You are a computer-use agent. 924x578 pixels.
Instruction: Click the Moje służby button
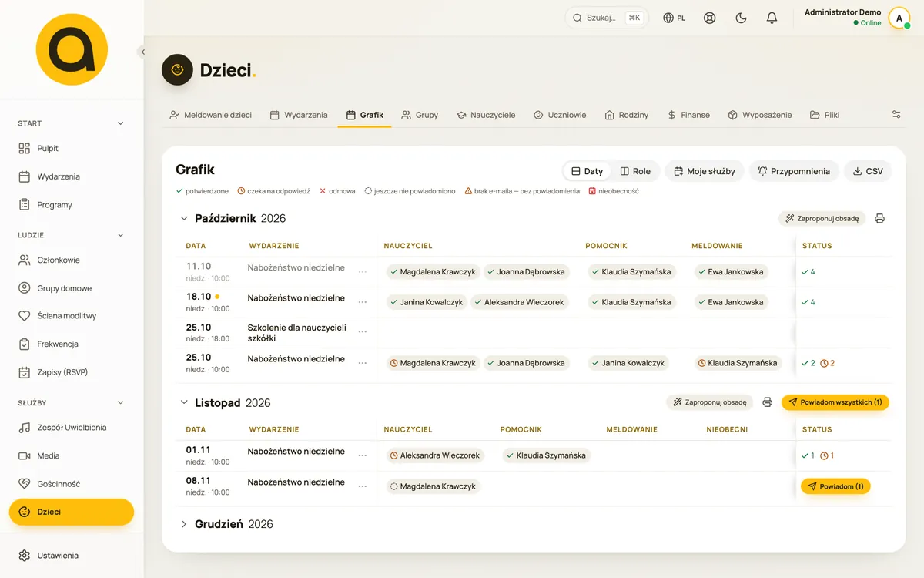(x=704, y=171)
